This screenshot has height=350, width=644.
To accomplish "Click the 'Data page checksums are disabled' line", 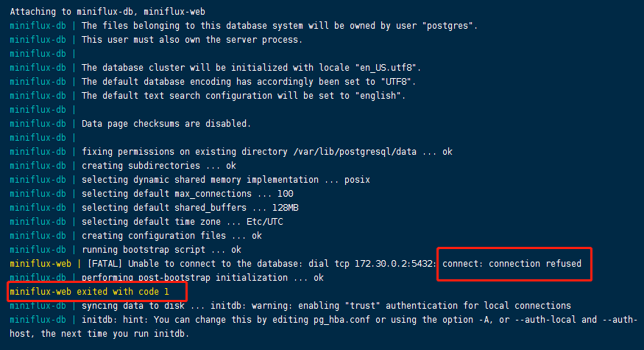I will [166, 124].
